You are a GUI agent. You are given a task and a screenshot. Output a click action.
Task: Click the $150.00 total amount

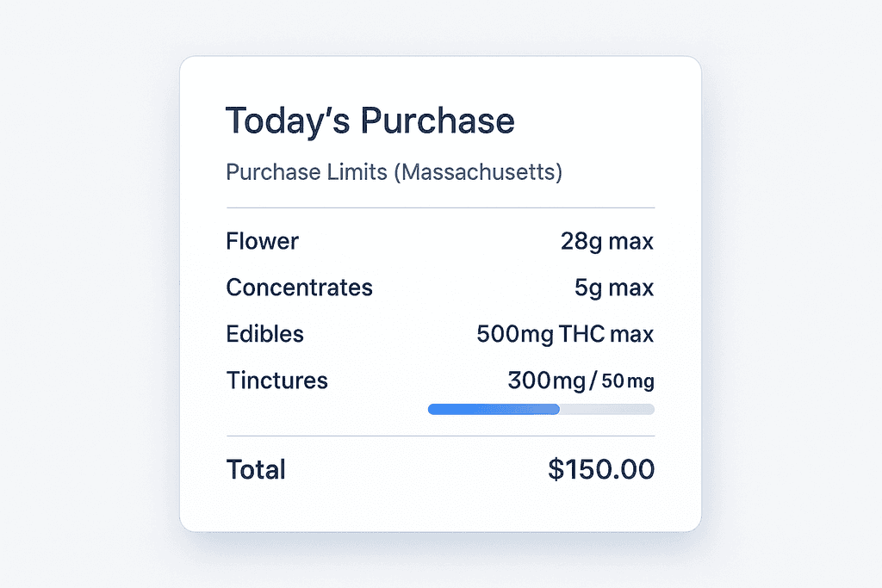coord(600,470)
